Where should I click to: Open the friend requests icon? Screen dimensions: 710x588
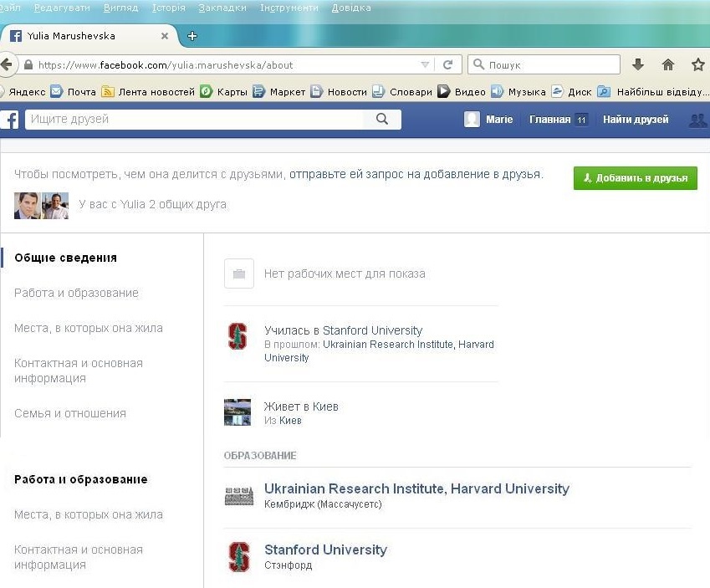pos(697,120)
